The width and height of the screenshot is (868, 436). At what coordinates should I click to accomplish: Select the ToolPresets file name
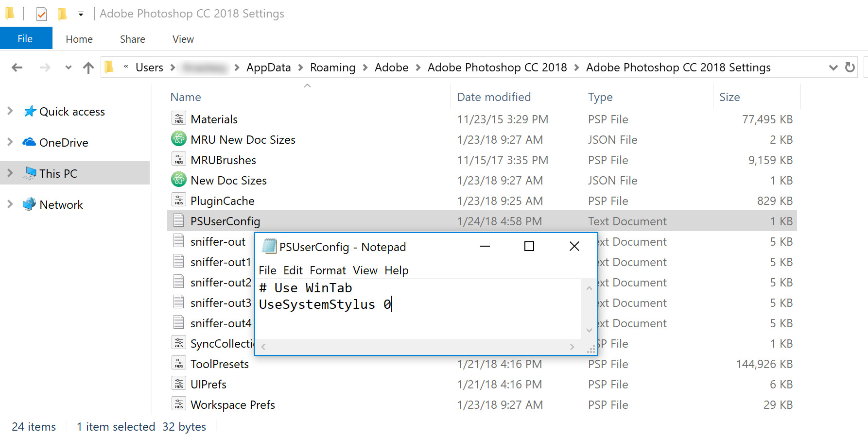219,364
